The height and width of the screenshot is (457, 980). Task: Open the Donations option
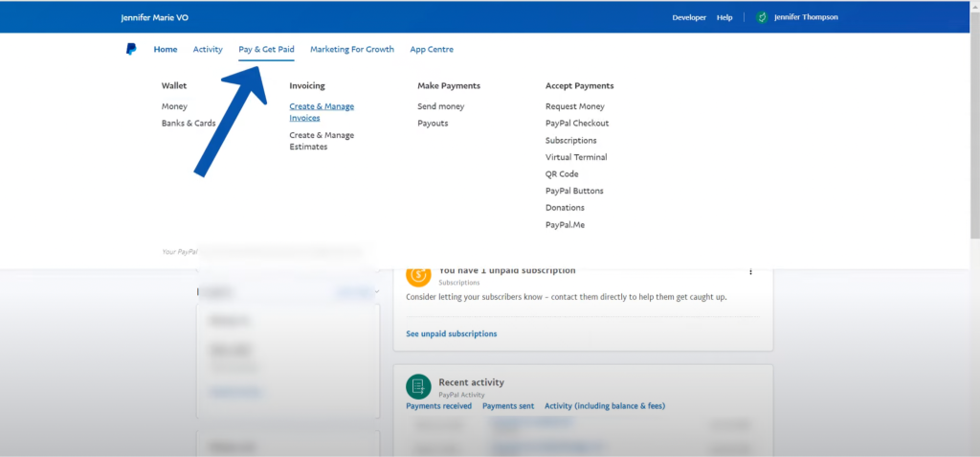pos(565,208)
